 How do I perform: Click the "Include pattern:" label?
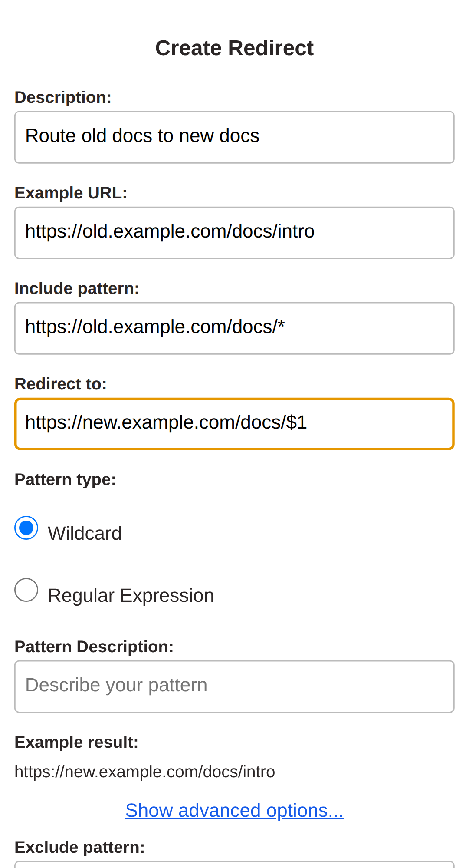pos(77,288)
